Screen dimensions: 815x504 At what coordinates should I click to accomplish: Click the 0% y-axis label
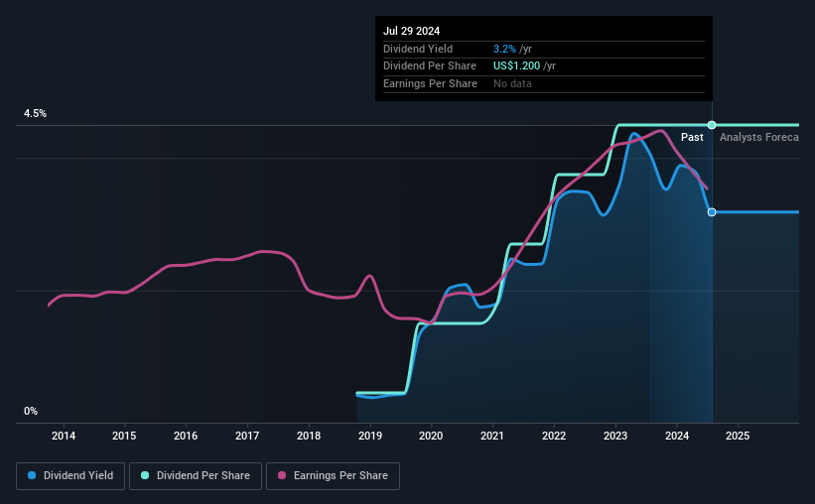coord(31,411)
